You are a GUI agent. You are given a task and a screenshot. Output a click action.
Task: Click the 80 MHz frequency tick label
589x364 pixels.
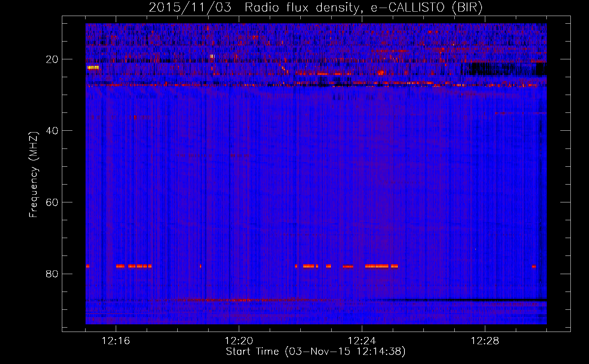pos(52,274)
